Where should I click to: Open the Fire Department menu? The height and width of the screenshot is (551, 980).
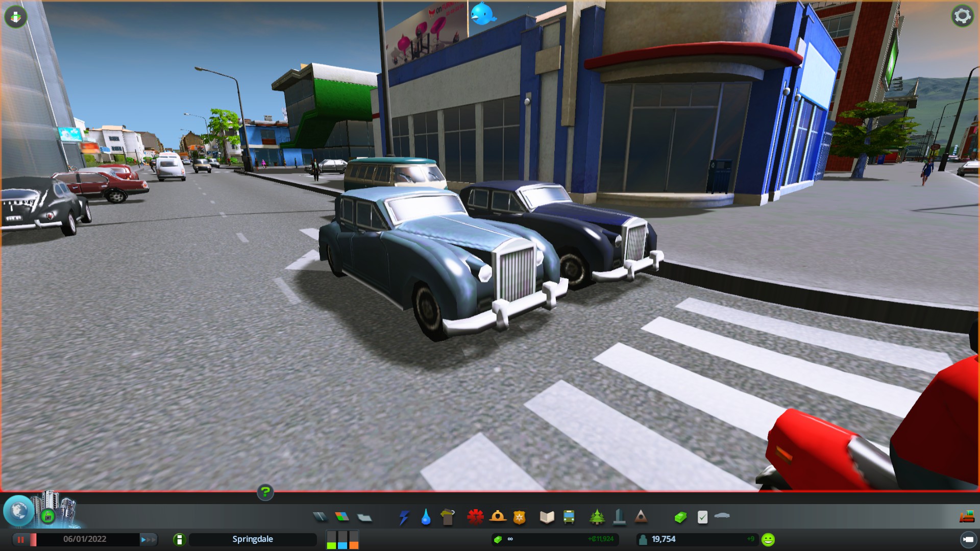(498, 517)
